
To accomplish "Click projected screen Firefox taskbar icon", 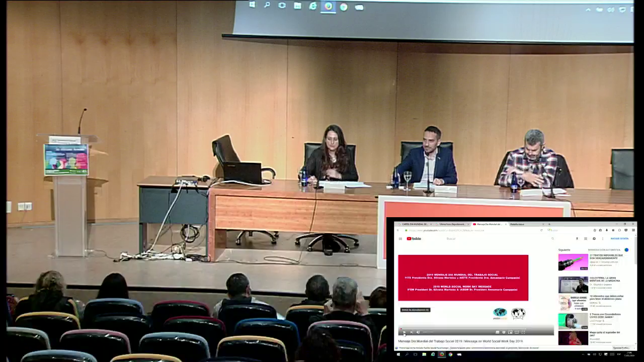I will point(328,6).
